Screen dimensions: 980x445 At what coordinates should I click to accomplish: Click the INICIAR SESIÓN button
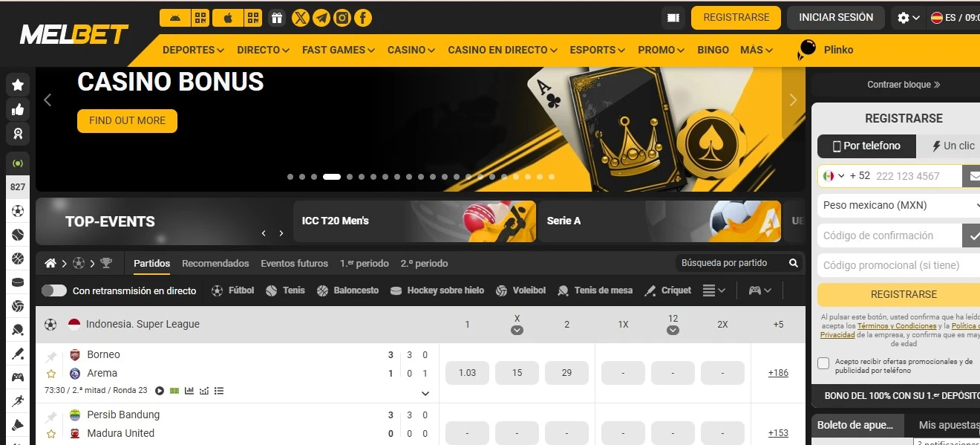point(836,17)
